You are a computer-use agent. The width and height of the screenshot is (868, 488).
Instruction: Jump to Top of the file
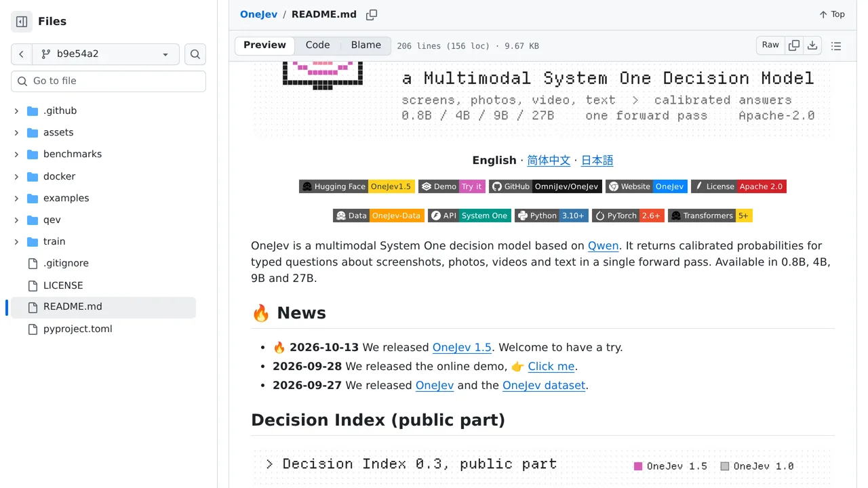pyautogui.click(x=831, y=14)
